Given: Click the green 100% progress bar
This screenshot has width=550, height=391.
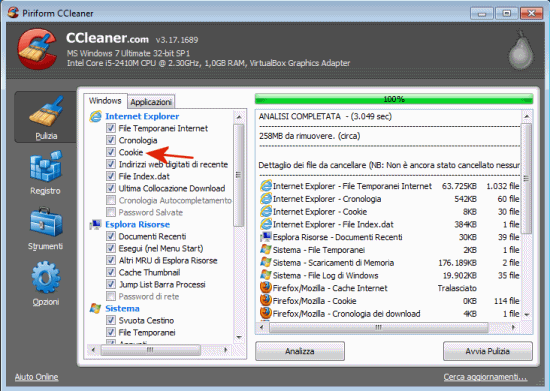Looking at the screenshot, I should coord(394,99).
